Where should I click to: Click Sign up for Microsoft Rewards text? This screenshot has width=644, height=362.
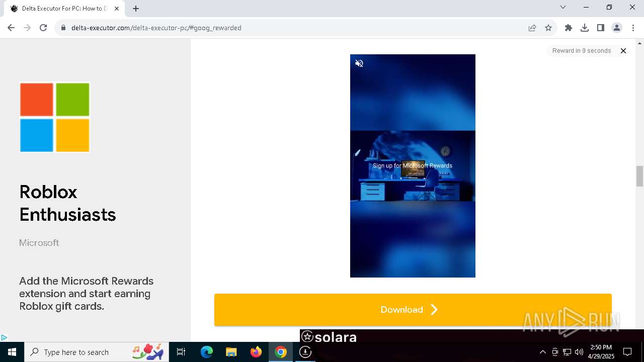[x=413, y=166]
